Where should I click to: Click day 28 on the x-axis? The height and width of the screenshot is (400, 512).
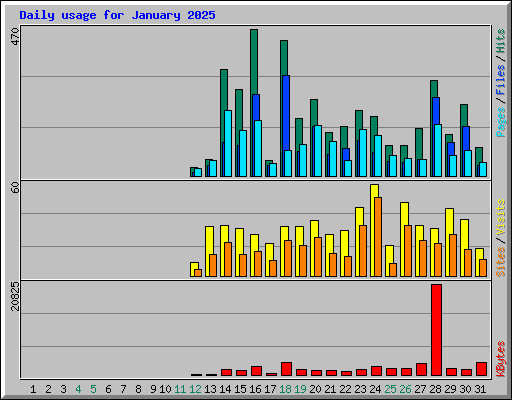pos(435,389)
